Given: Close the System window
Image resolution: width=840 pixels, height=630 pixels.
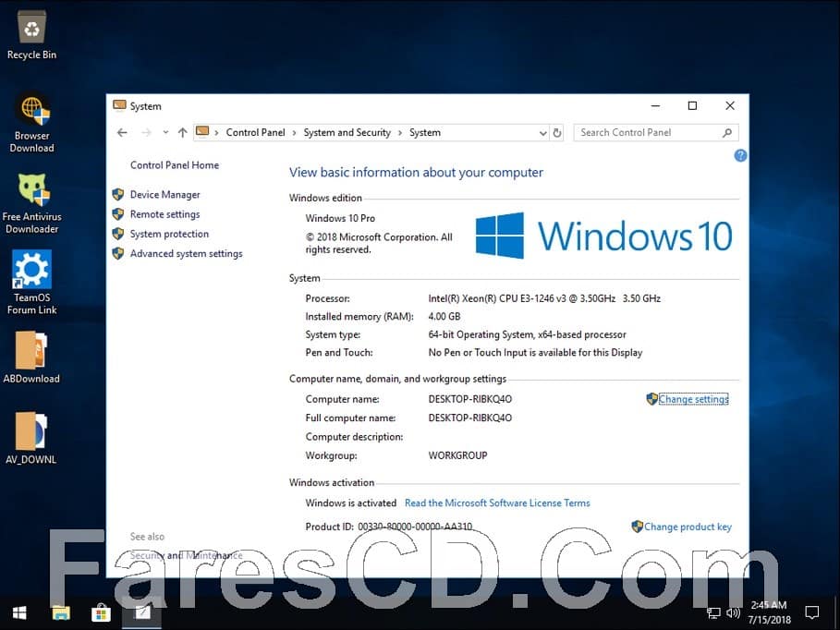Looking at the screenshot, I should [730, 105].
